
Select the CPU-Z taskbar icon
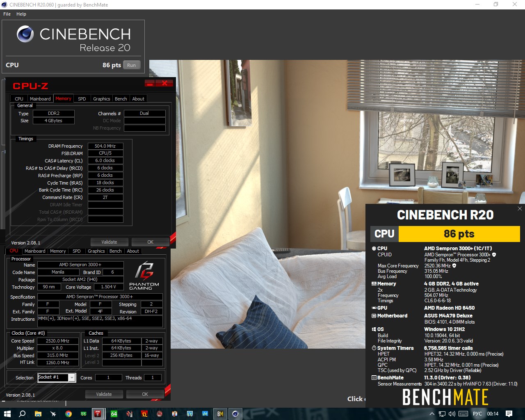[x=98, y=414]
